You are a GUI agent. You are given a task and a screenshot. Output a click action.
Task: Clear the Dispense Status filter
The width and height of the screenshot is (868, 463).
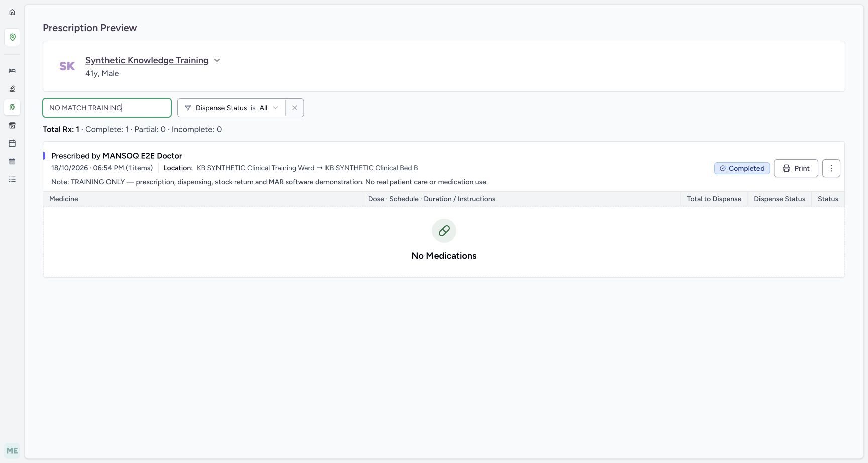pos(295,108)
